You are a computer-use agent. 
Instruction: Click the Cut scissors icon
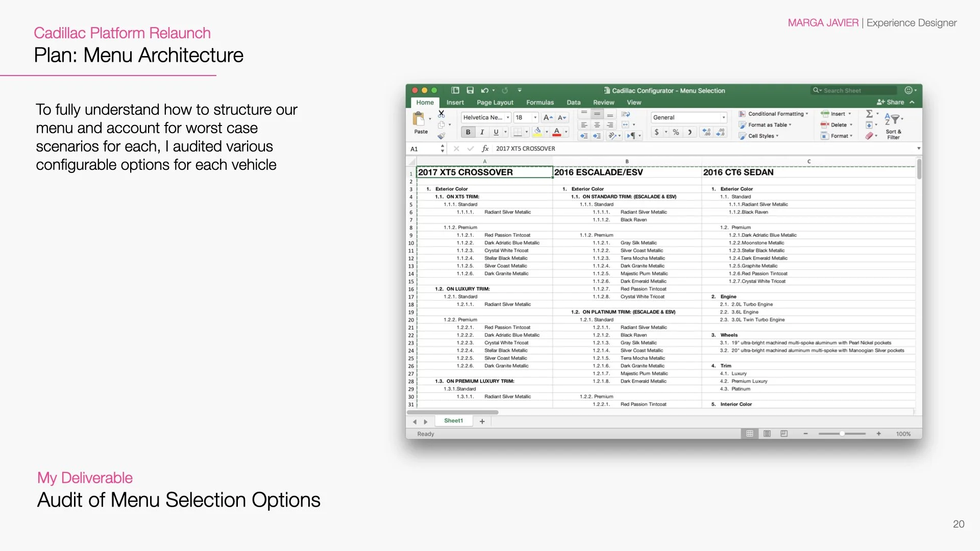point(442,114)
